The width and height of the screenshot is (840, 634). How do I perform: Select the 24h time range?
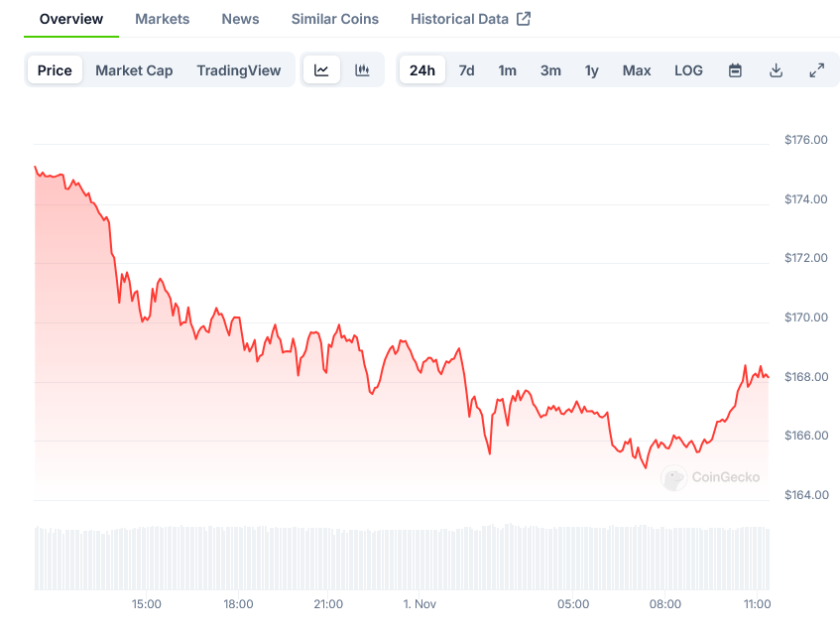422,70
